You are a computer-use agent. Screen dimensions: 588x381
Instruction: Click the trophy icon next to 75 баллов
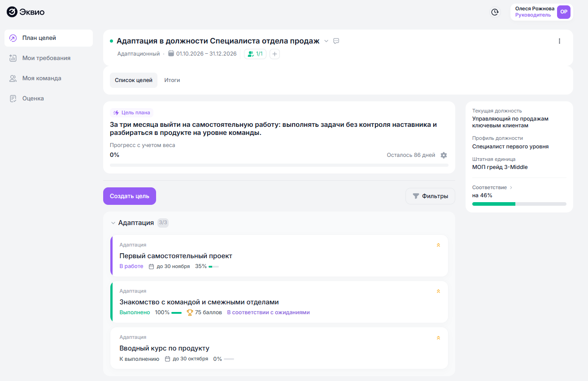point(190,312)
